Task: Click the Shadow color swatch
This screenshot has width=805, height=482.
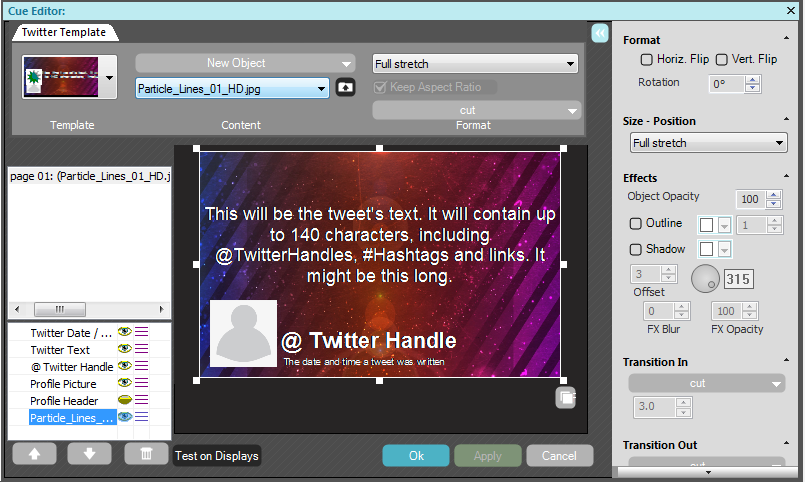Action: tap(707, 249)
